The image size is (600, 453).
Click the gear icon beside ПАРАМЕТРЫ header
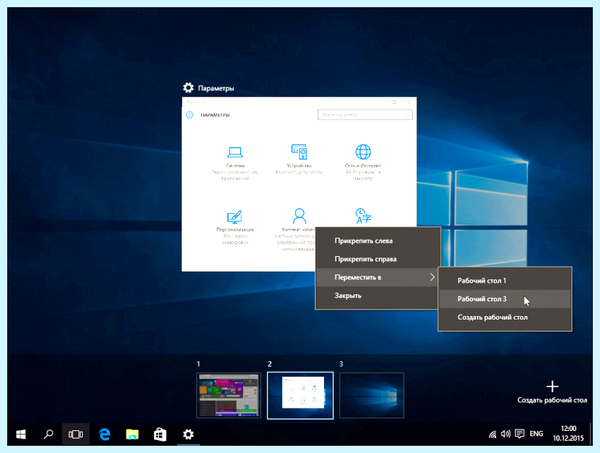click(x=190, y=115)
